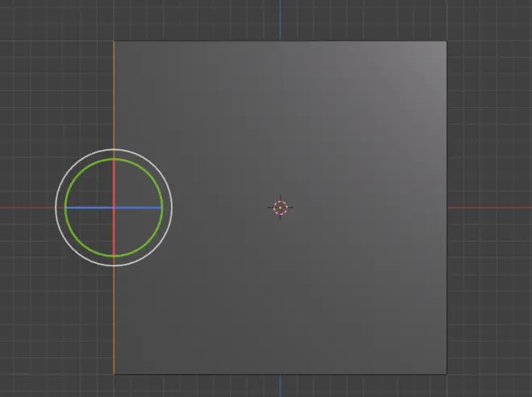Viewport: 532px width, 397px height.
Task: Click the red vertical gizmo axis line
Action: 114,182
